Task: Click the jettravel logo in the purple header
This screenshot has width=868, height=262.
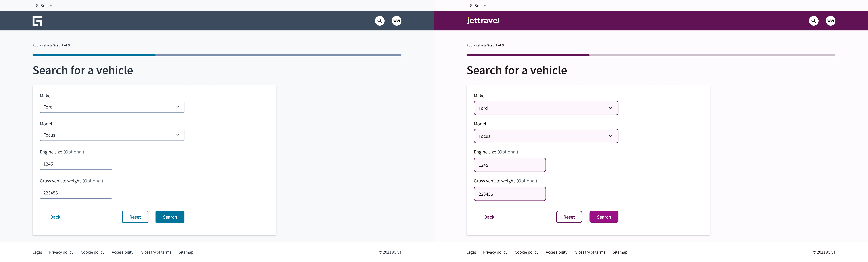Action: 484,21
